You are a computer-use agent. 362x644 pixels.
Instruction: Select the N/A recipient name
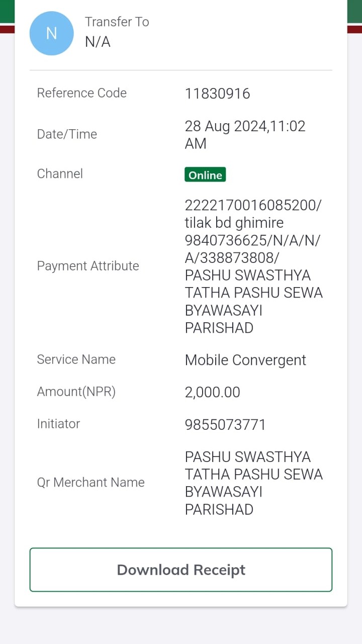pos(98,42)
